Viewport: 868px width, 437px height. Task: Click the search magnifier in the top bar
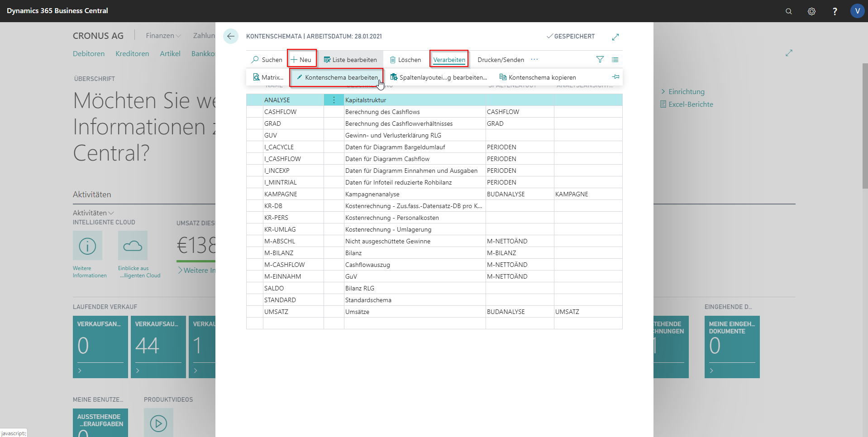click(x=788, y=11)
